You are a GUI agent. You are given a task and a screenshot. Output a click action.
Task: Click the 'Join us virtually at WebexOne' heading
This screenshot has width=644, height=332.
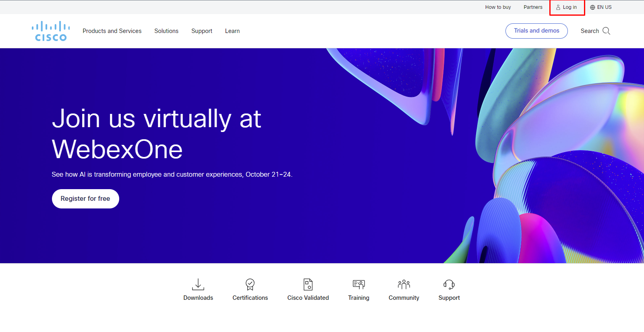(x=157, y=134)
